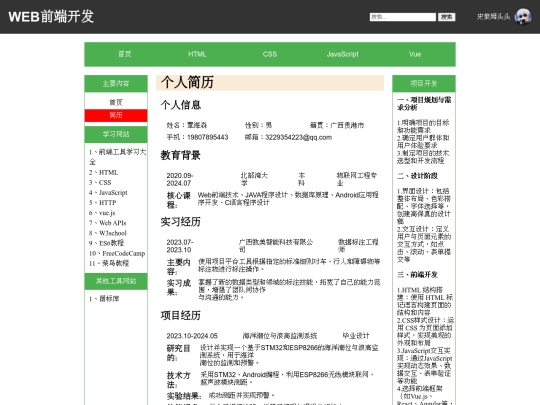This screenshot has width=540, height=405.
Task: Click the 研究目的 label
Action: click(178, 353)
